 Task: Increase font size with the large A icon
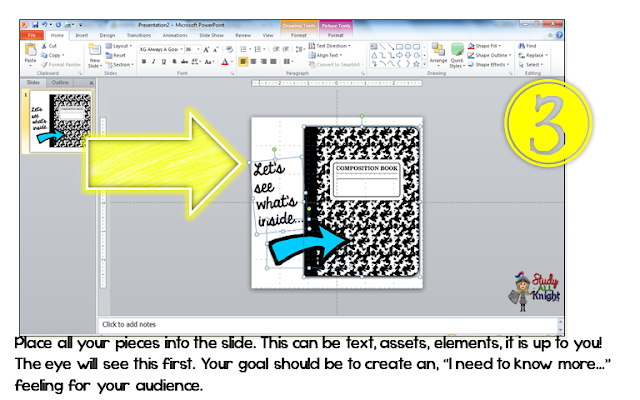(x=206, y=50)
